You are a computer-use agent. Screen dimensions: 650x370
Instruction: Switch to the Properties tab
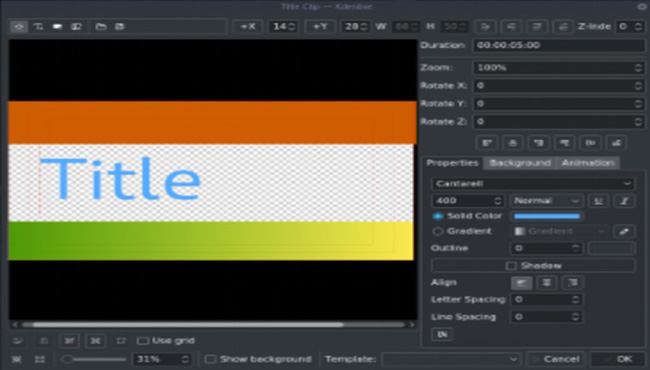(x=452, y=163)
